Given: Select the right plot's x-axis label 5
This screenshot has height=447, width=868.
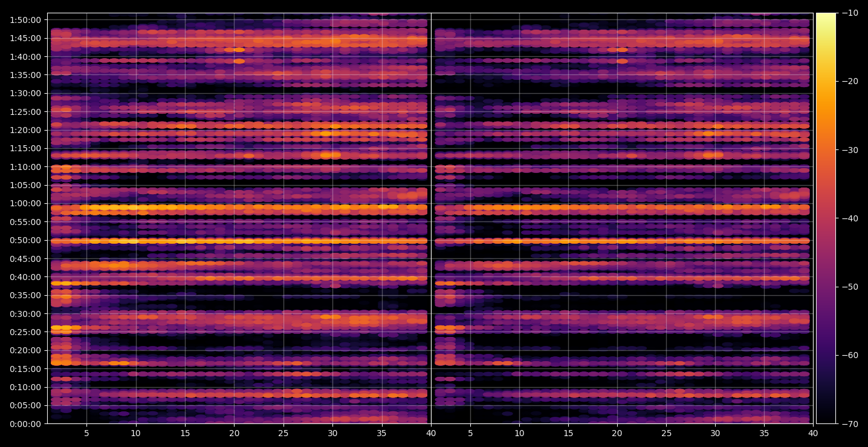Looking at the screenshot, I should (470, 433).
